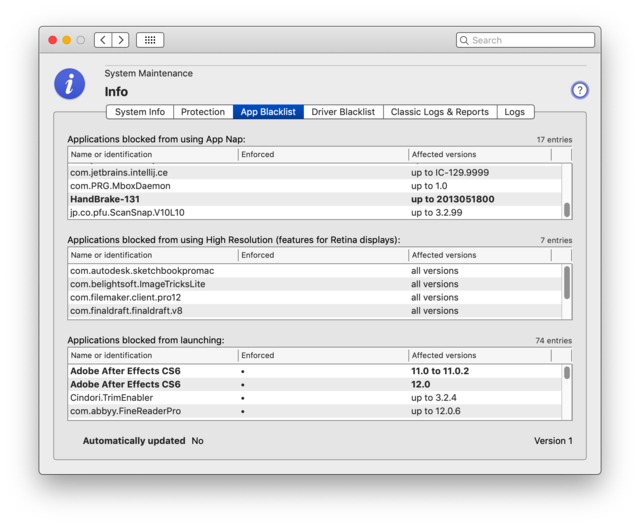Switch to the System Info tab
This screenshot has width=640, height=526.
(x=140, y=112)
